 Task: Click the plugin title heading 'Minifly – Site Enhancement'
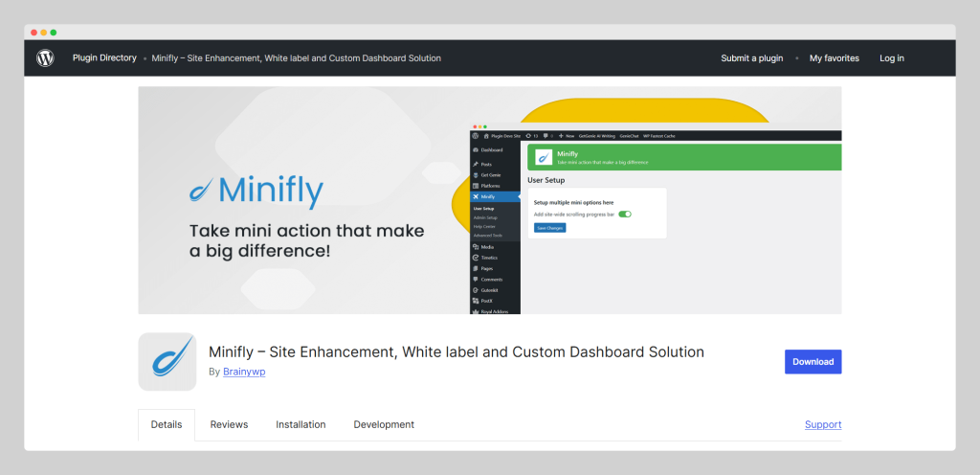click(457, 351)
